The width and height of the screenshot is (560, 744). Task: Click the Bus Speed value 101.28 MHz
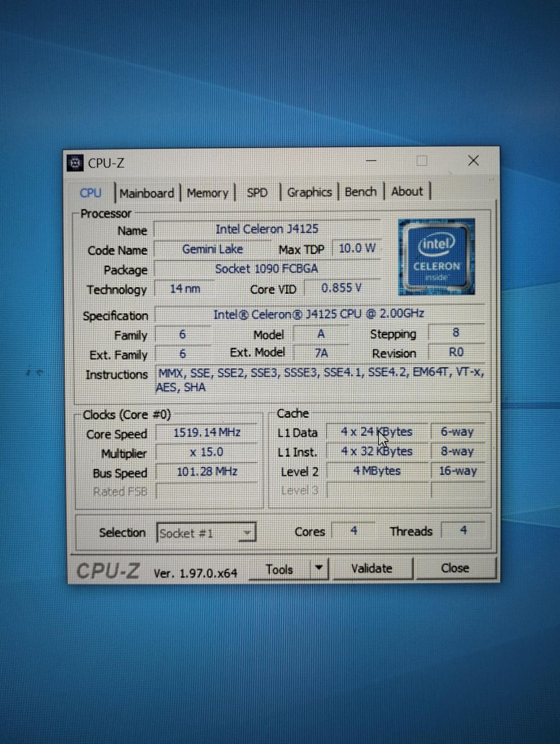click(206, 472)
